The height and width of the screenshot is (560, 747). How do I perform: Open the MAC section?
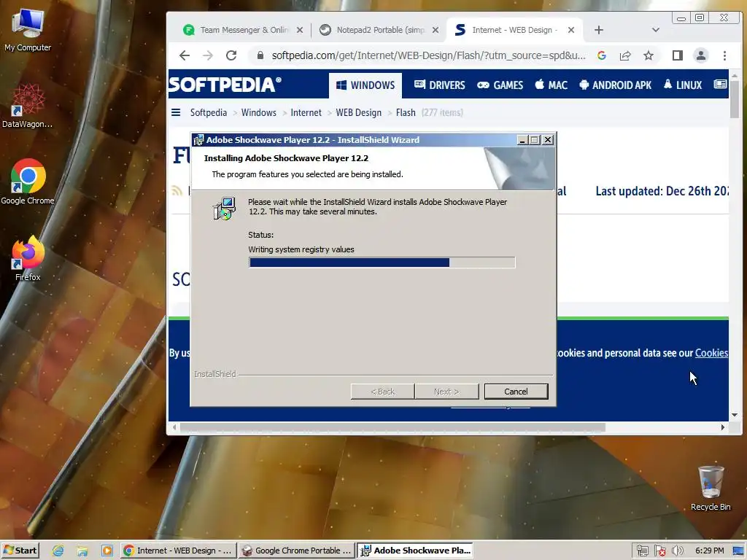(x=551, y=85)
